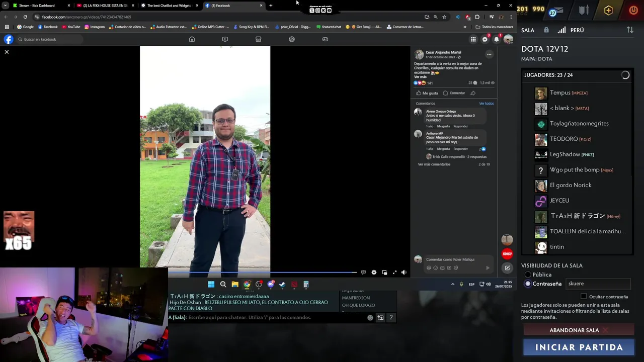Open Steam from the taskbar

point(282,285)
